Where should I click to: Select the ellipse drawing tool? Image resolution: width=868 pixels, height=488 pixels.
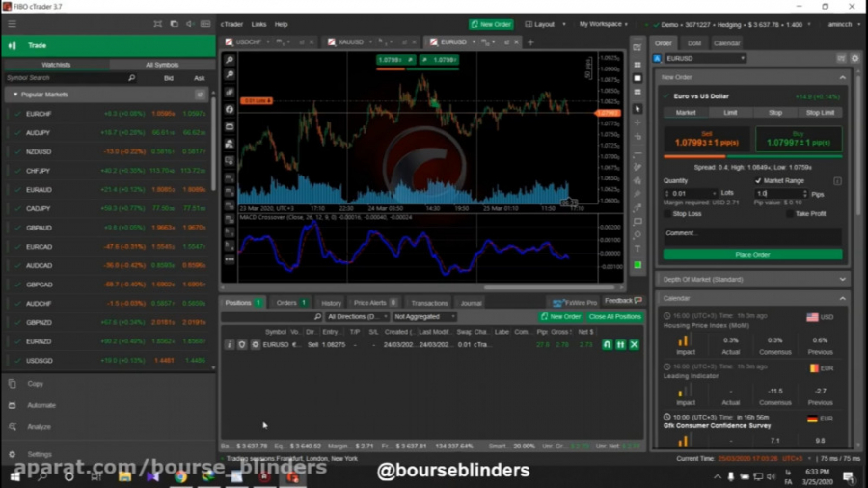coord(637,235)
